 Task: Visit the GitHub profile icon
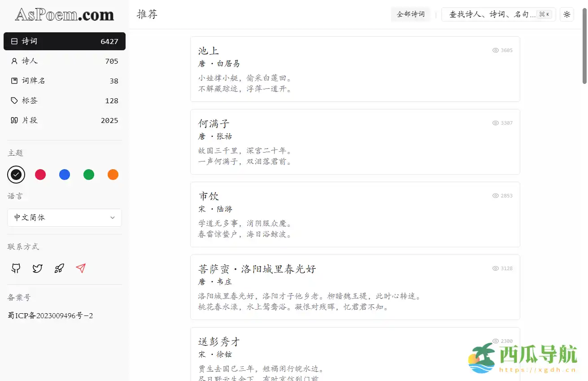[x=15, y=268]
